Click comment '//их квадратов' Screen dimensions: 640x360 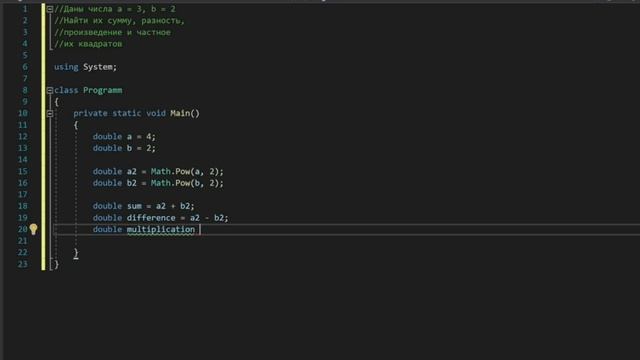click(x=88, y=44)
